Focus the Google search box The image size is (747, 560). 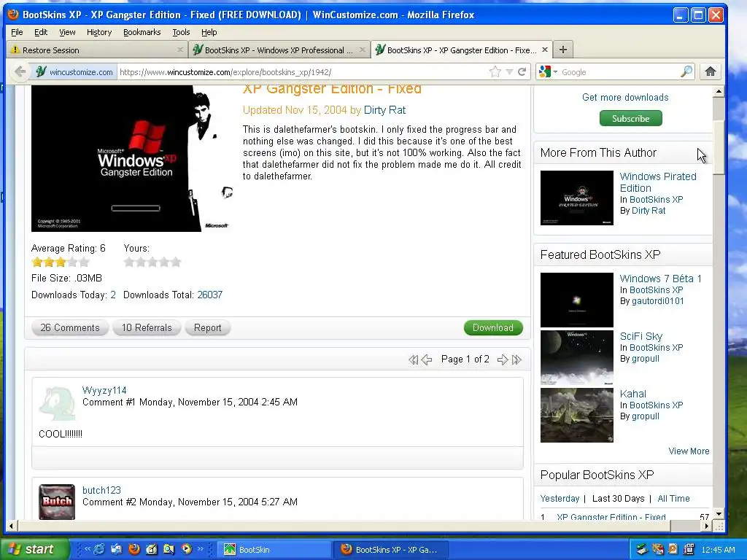(619, 72)
